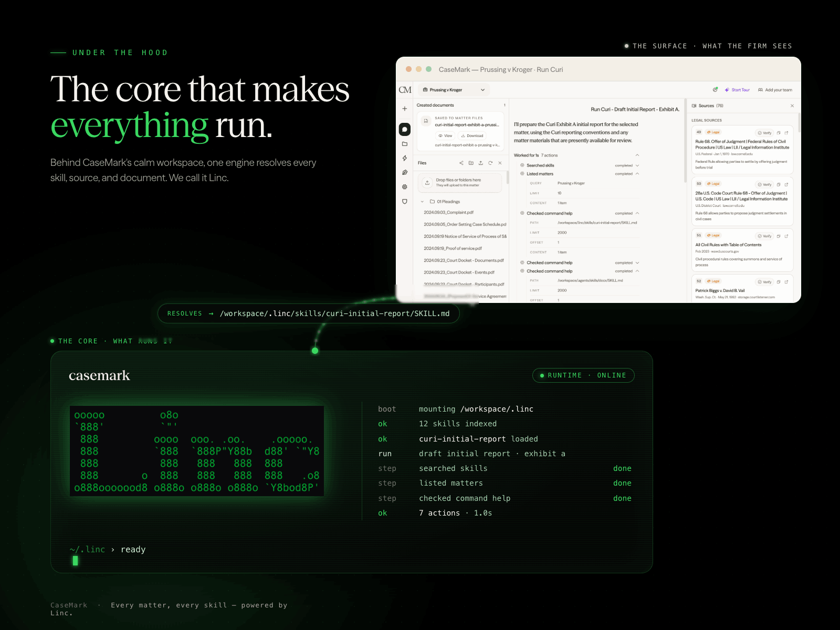Click the doc file icon on saved document card
Image resolution: width=840 pixels, height=630 pixels.
pyautogui.click(x=426, y=121)
